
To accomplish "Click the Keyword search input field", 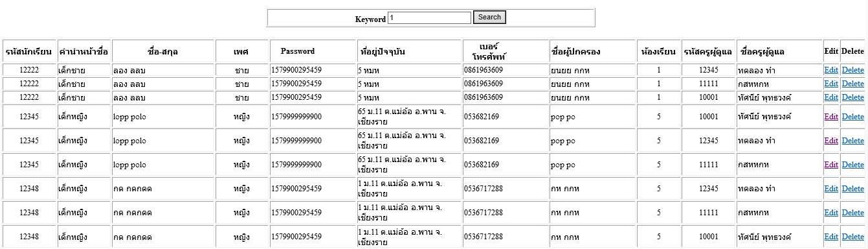I will (429, 18).
